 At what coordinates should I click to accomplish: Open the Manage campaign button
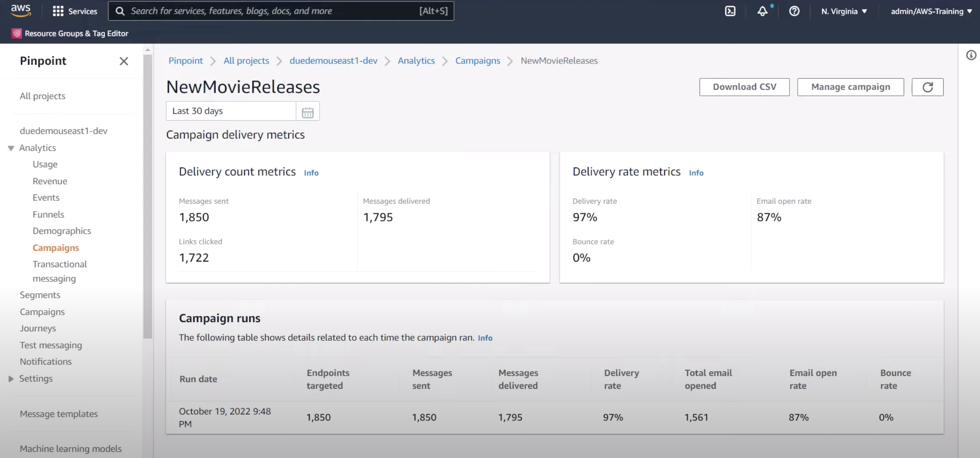pos(851,87)
